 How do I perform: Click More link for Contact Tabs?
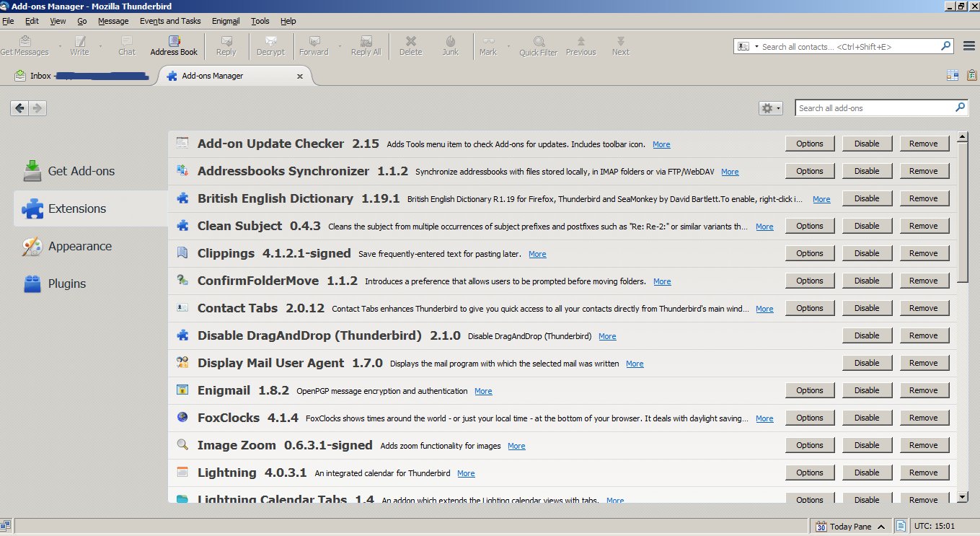(764, 309)
